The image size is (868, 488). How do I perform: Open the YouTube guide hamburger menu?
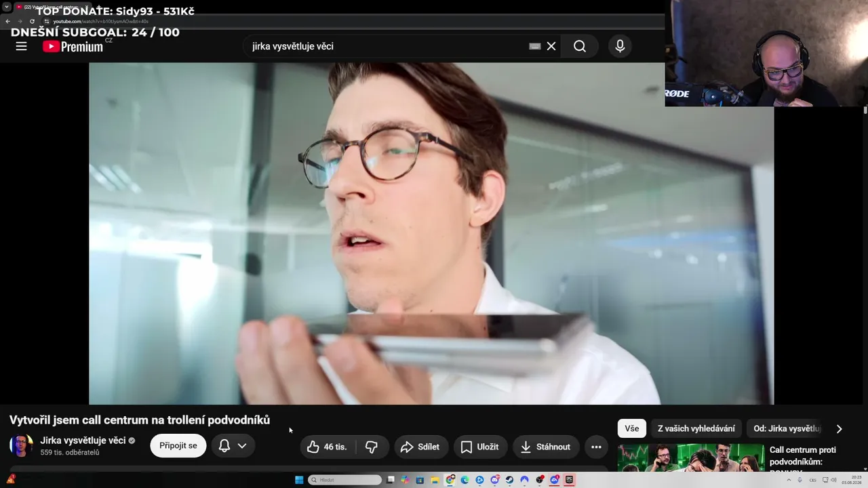click(x=21, y=46)
